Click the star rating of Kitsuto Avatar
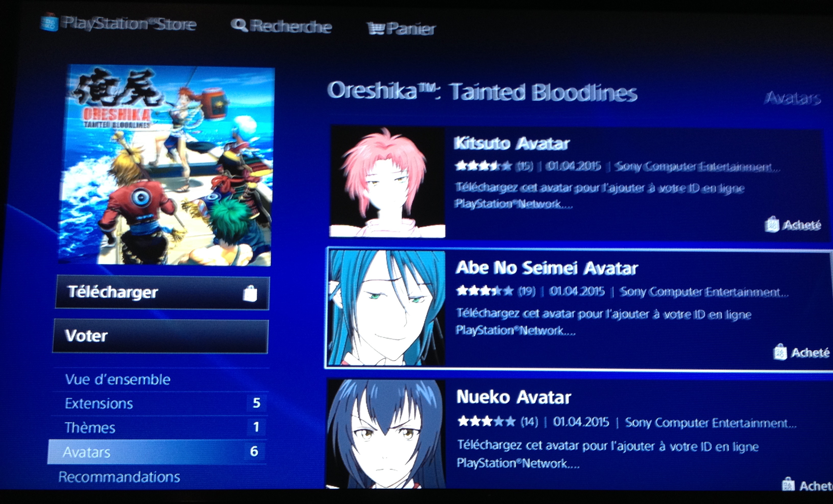 point(483,166)
